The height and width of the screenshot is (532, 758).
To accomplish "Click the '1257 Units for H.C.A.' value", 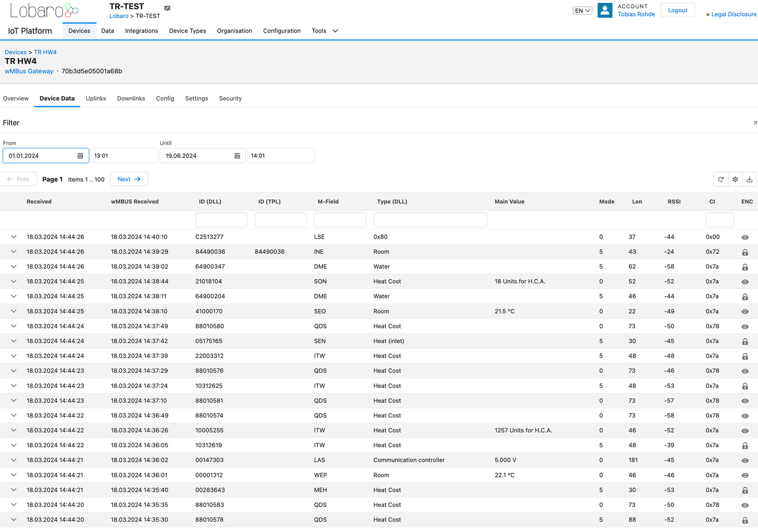I will 523,430.
